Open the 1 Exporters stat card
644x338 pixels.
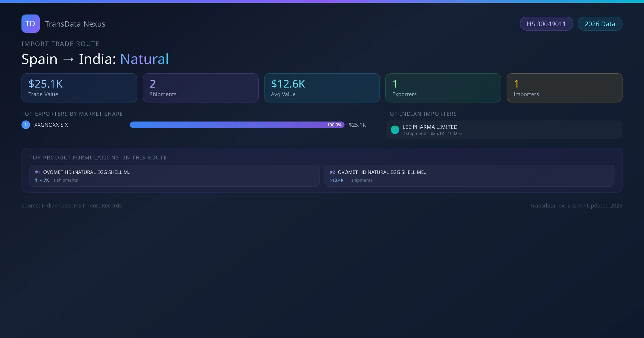pyautogui.click(x=443, y=88)
